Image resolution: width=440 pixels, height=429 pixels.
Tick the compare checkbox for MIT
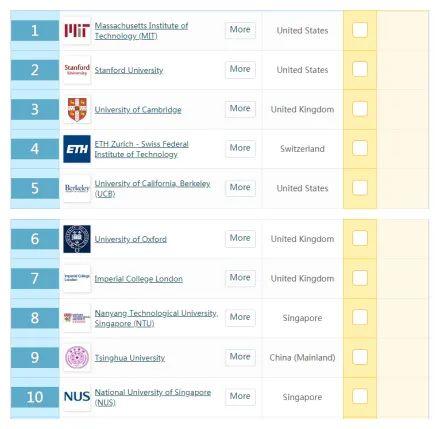point(360,30)
